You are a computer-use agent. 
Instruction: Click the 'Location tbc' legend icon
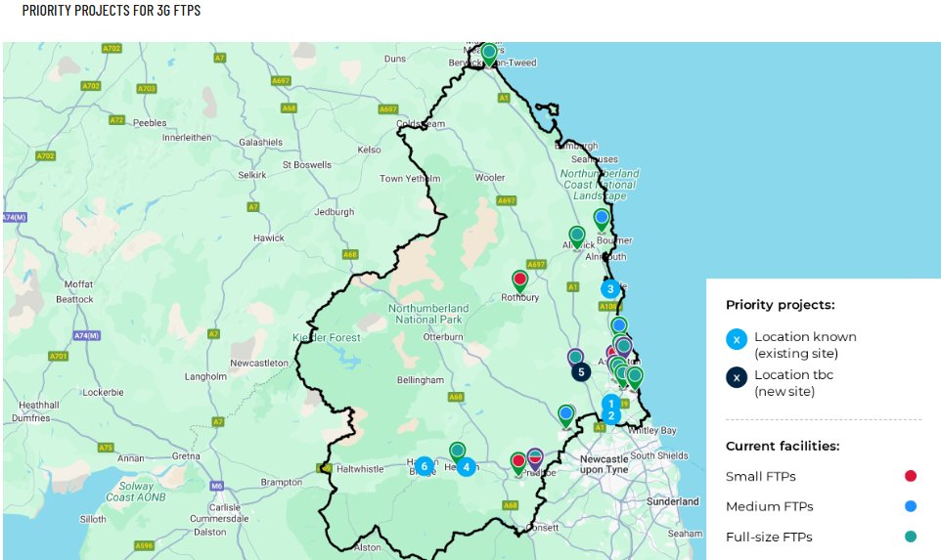point(737,377)
